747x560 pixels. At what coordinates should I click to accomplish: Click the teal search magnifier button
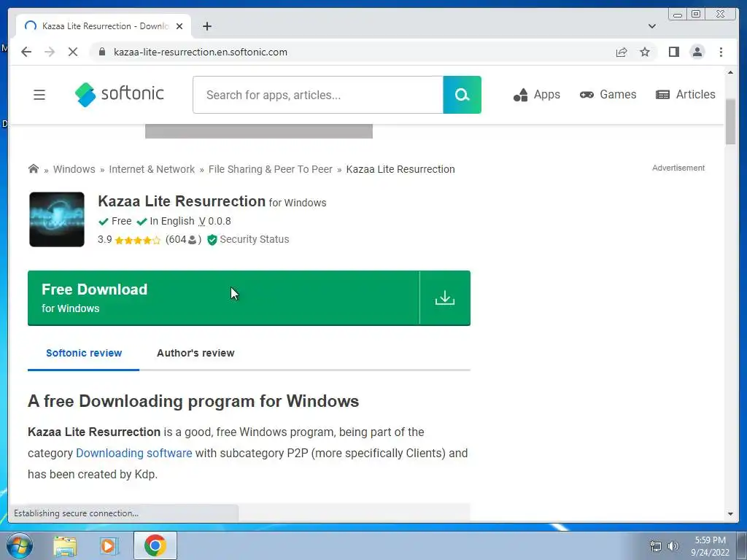(462, 95)
